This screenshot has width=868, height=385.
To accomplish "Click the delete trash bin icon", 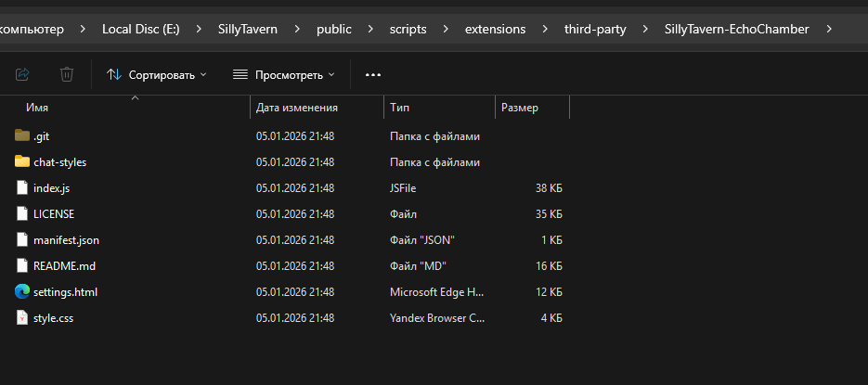I will [x=67, y=74].
